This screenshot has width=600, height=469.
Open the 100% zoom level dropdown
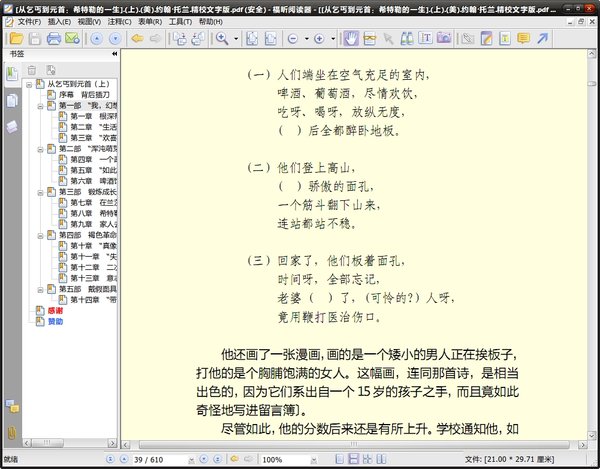click(x=313, y=460)
